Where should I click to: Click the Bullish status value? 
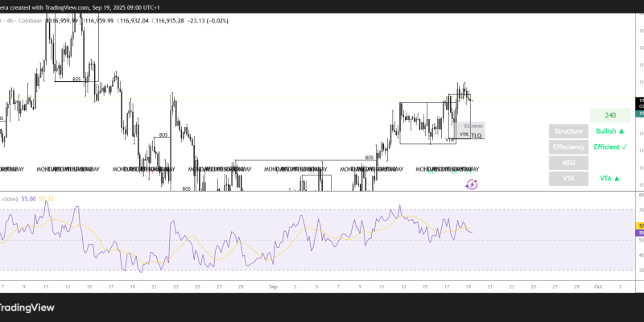(610, 131)
